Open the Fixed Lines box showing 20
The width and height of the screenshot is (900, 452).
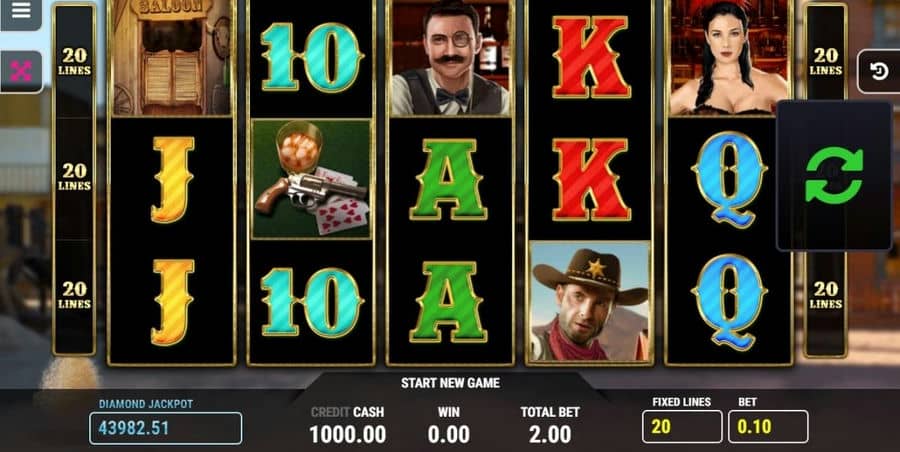coord(682,427)
